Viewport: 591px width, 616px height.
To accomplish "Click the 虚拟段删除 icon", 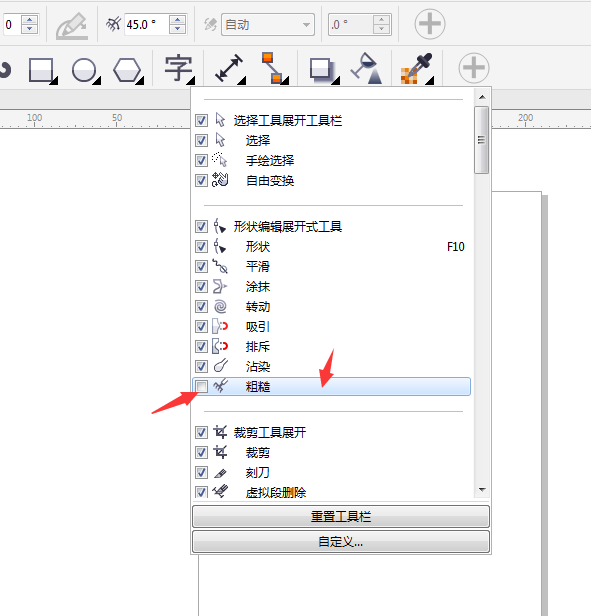I will [220, 491].
